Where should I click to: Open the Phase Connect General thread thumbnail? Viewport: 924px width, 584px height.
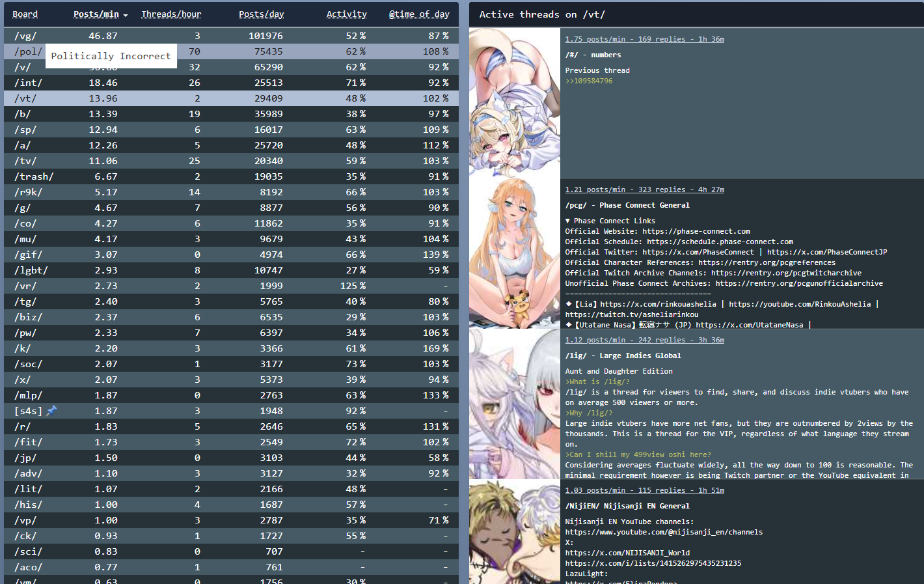[x=515, y=253]
